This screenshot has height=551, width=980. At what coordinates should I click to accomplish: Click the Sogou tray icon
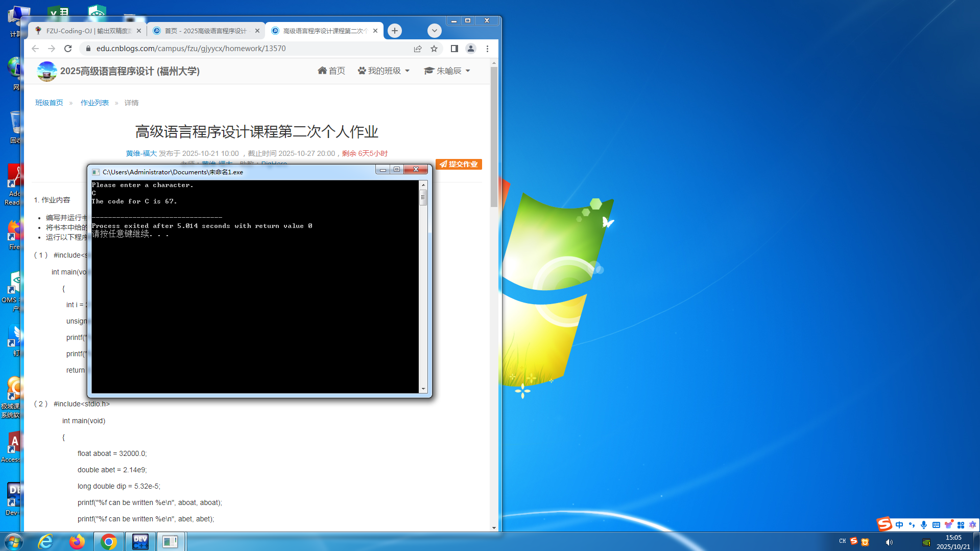[854, 541]
